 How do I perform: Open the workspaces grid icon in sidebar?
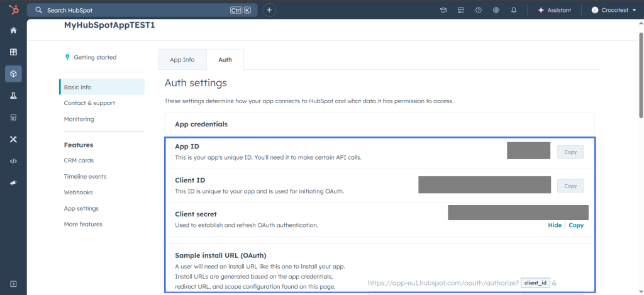(x=13, y=52)
